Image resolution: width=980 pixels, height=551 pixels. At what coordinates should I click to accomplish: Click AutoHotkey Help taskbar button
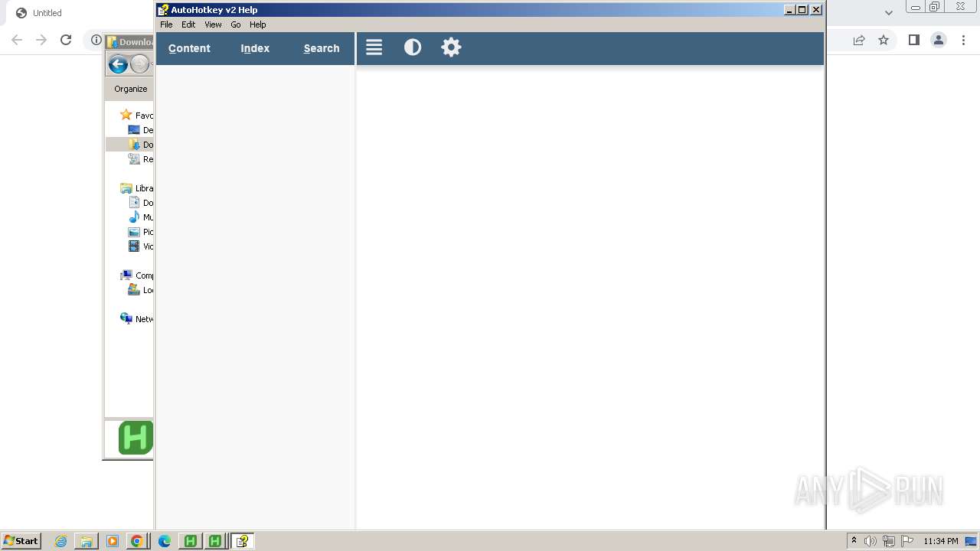click(242, 541)
